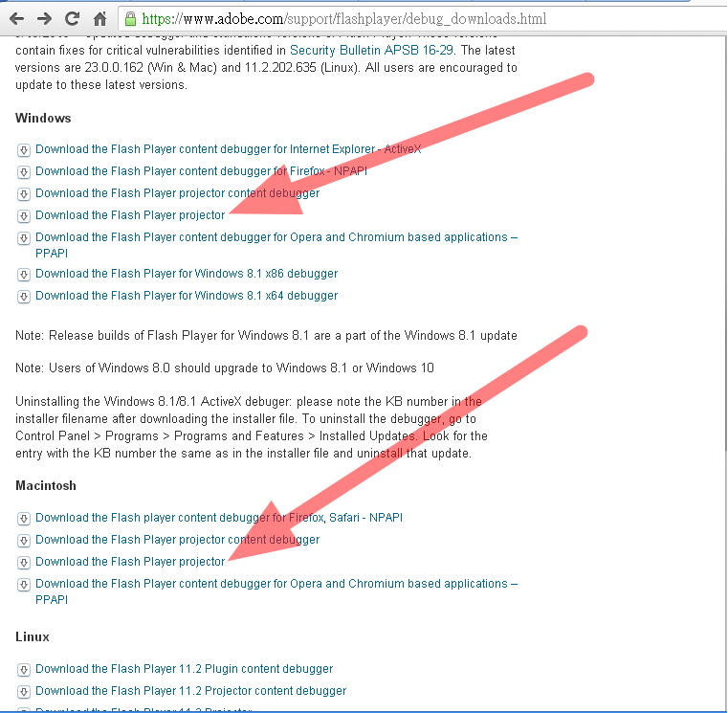Screen dimensions: 728x713
Task: Open Security Bulletin APSB 16-29 link
Action: (371, 50)
